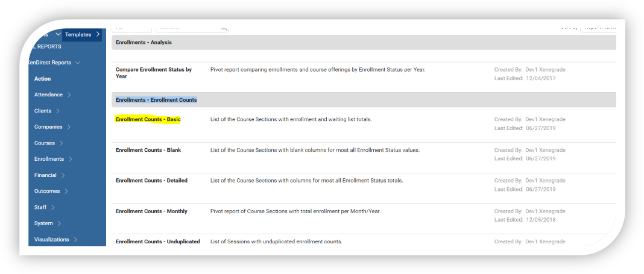The height and width of the screenshot is (274, 644).
Task: Click the chevron next to Courses
Action: coord(62,143)
